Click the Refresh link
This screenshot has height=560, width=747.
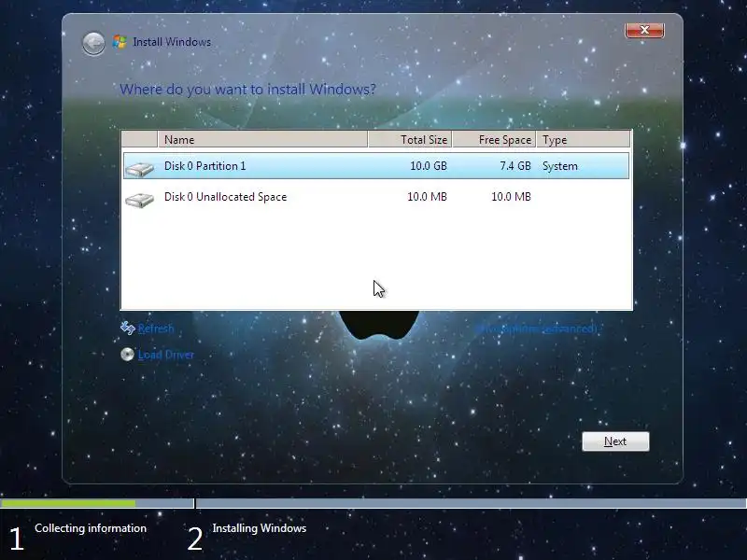[x=156, y=329]
